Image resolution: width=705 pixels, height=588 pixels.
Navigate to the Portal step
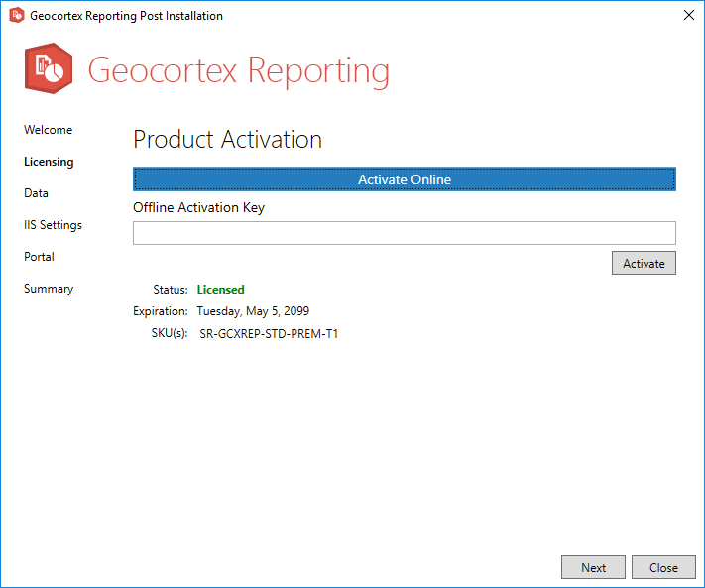(x=40, y=257)
